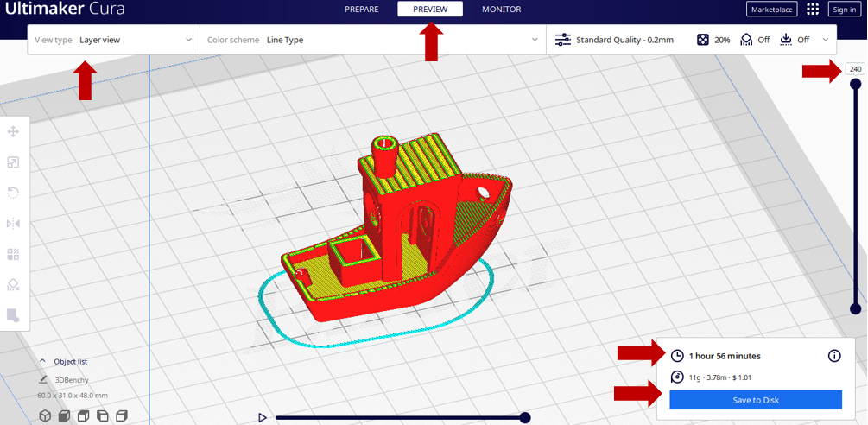Click the bottom handle of layer slider

point(856,308)
